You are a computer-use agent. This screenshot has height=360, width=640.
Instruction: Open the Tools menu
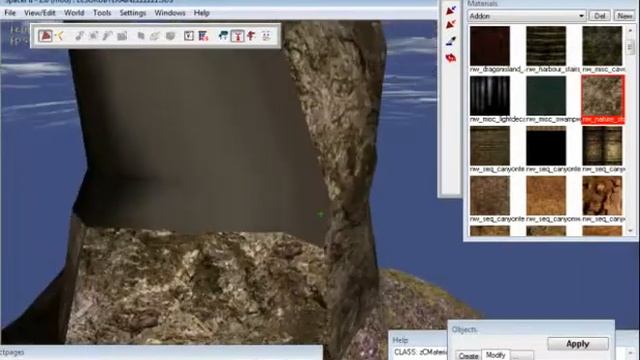[x=102, y=13]
